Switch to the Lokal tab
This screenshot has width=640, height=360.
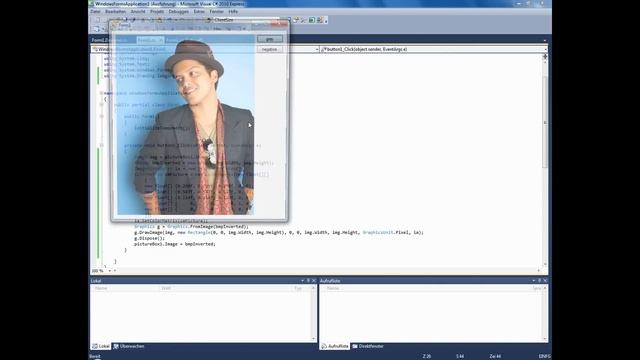(x=100, y=346)
